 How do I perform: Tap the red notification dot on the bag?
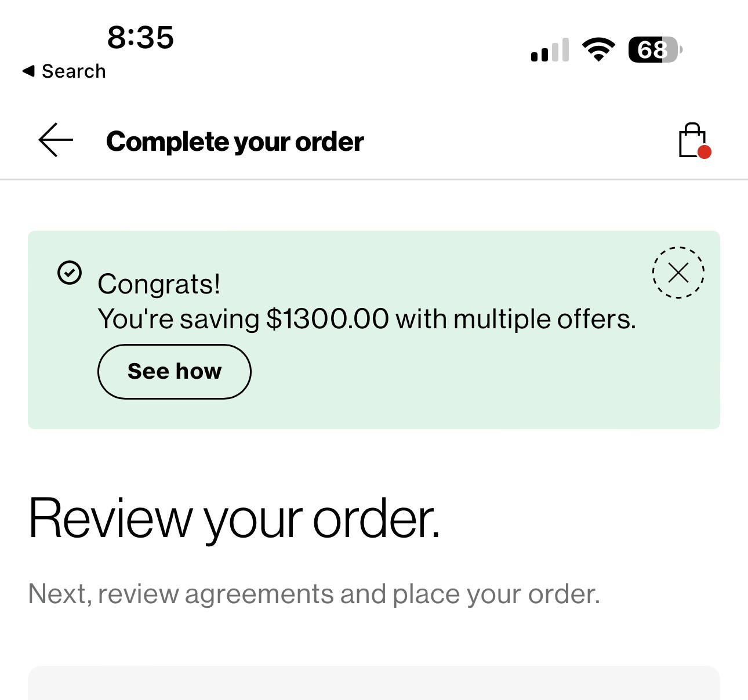705,152
